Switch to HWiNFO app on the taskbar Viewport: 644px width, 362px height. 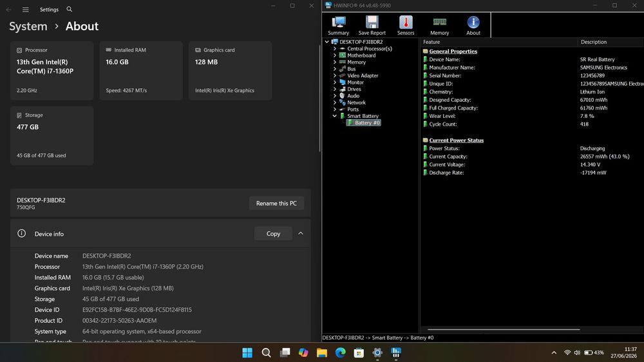(x=396, y=352)
